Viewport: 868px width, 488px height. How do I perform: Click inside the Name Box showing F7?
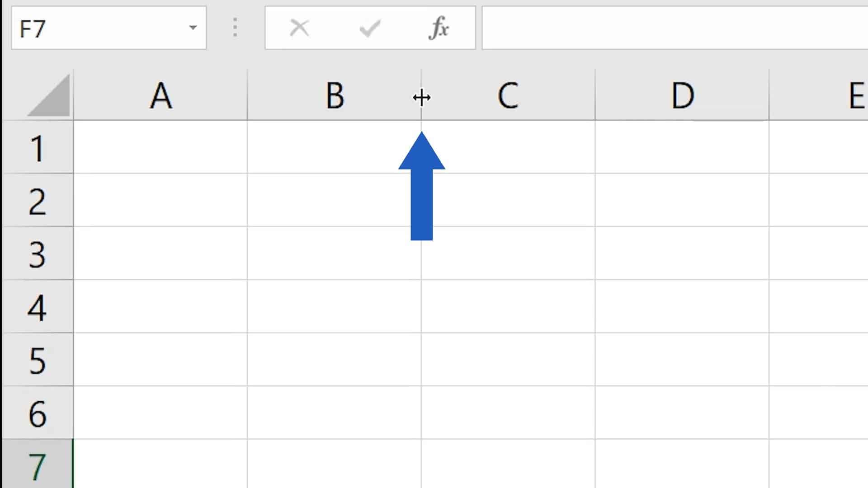90,28
